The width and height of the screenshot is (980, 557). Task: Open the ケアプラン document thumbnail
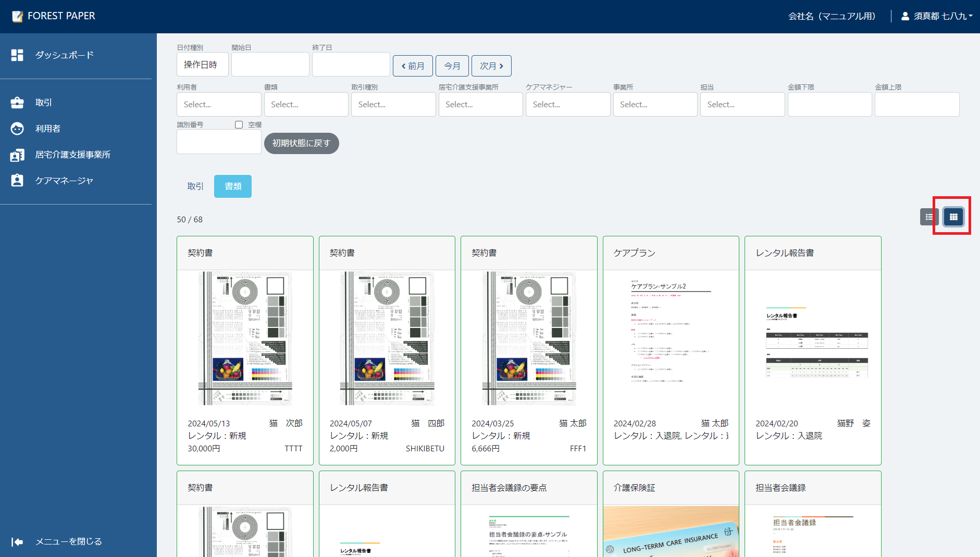tap(671, 338)
